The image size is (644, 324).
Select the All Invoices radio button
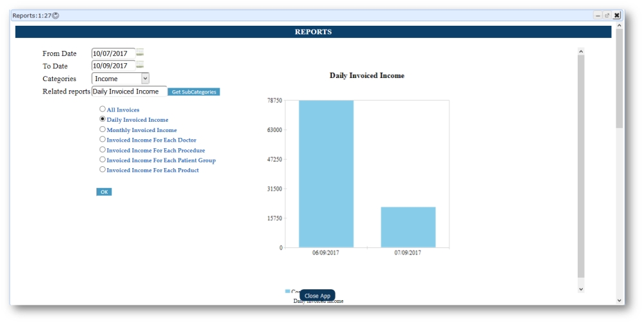[102, 110]
